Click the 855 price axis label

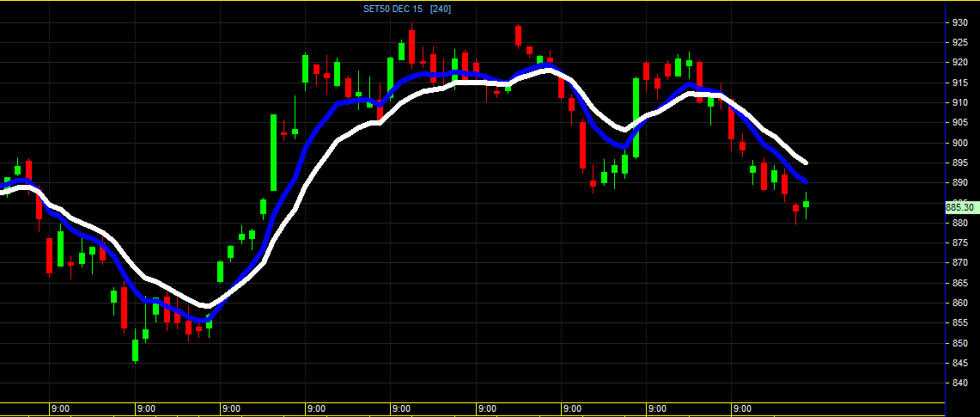pyautogui.click(x=959, y=322)
